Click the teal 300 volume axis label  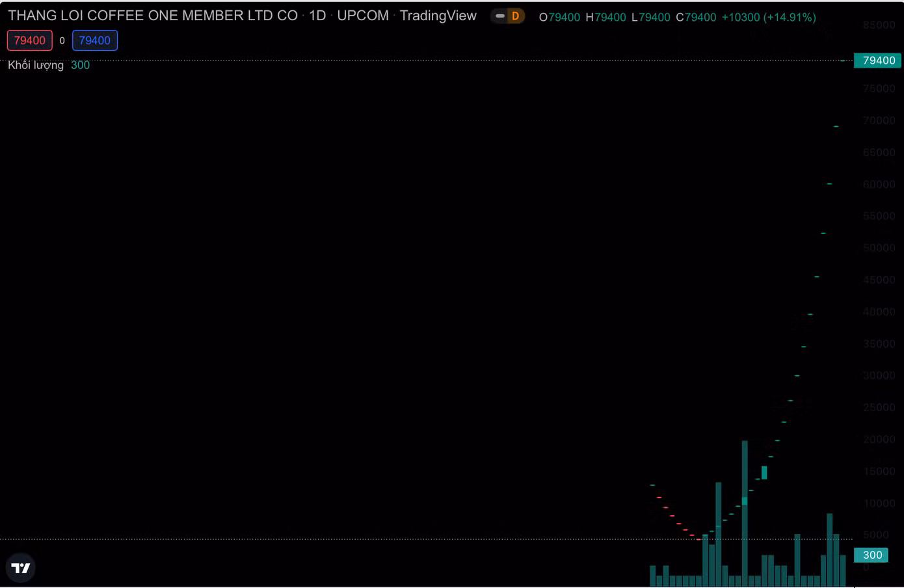click(871, 555)
